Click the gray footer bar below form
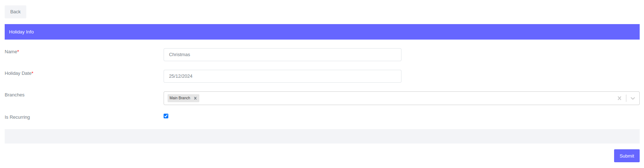Viewport: 644px width, 168px height. pyautogui.click(x=322, y=136)
